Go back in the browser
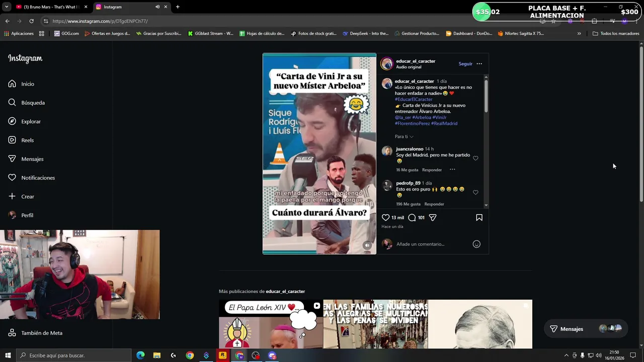Image resolution: width=644 pixels, height=362 pixels. coord(7,21)
